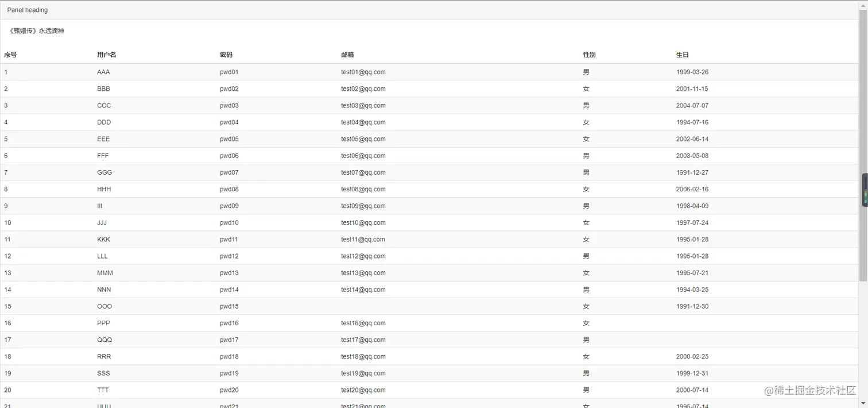
Task: Click the 用户名 column header
Action: [107, 55]
